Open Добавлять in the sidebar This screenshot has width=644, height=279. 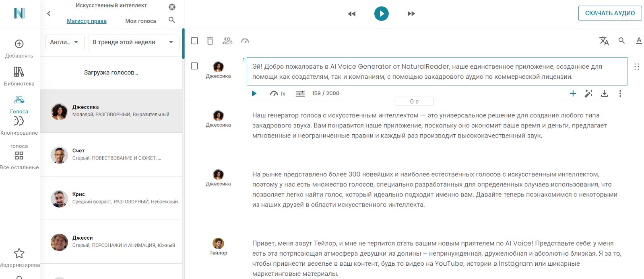pyautogui.click(x=19, y=49)
